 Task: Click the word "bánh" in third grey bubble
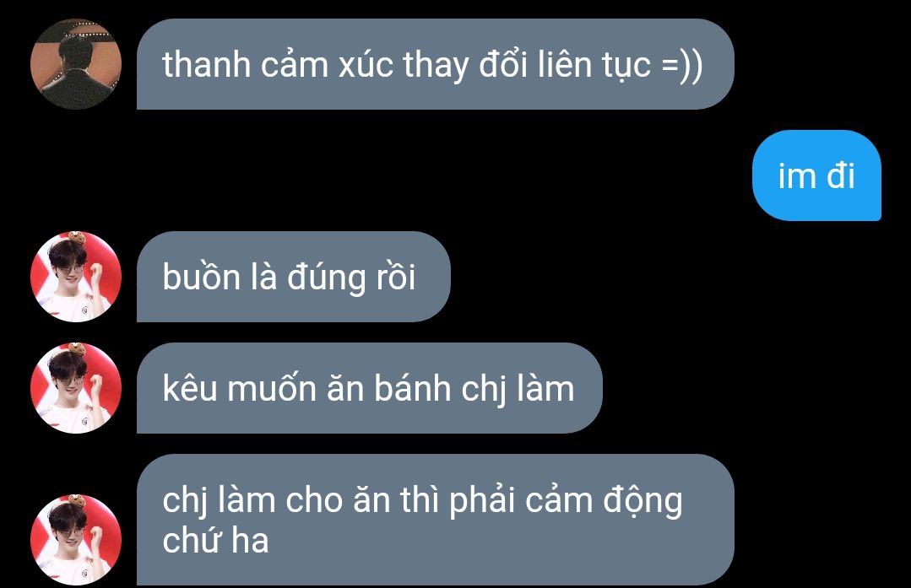(x=413, y=388)
